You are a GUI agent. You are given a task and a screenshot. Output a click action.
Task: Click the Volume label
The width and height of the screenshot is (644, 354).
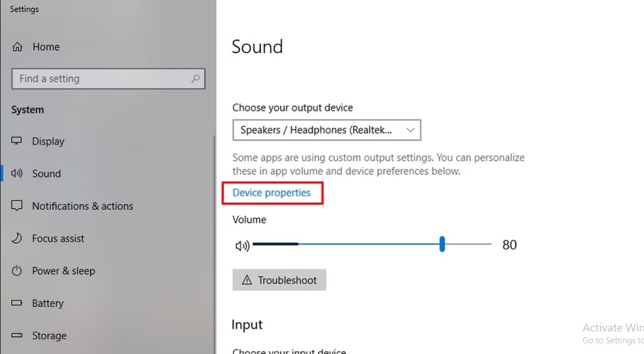pos(249,219)
